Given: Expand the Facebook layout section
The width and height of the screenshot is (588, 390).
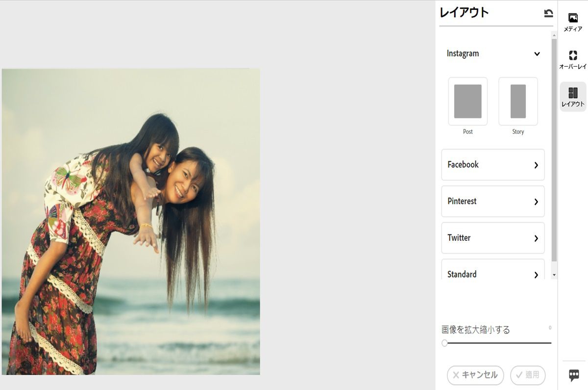Looking at the screenshot, I should [493, 165].
